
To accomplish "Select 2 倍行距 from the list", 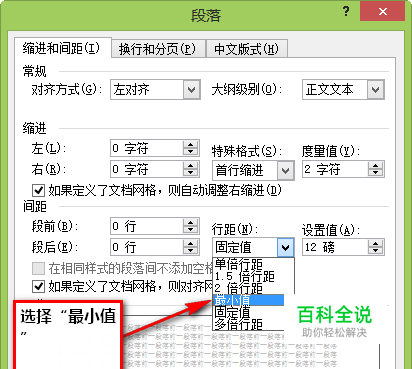I will pyautogui.click(x=253, y=288).
